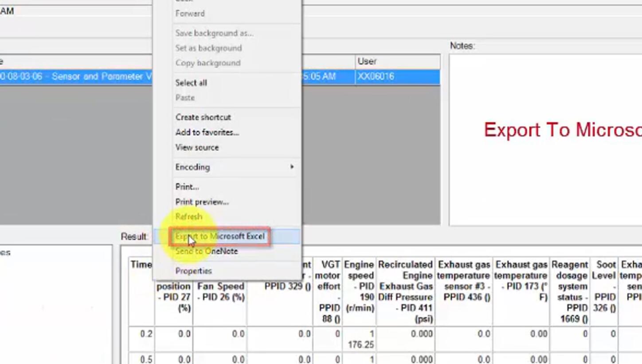Choose Print... from the context menu

tap(187, 187)
